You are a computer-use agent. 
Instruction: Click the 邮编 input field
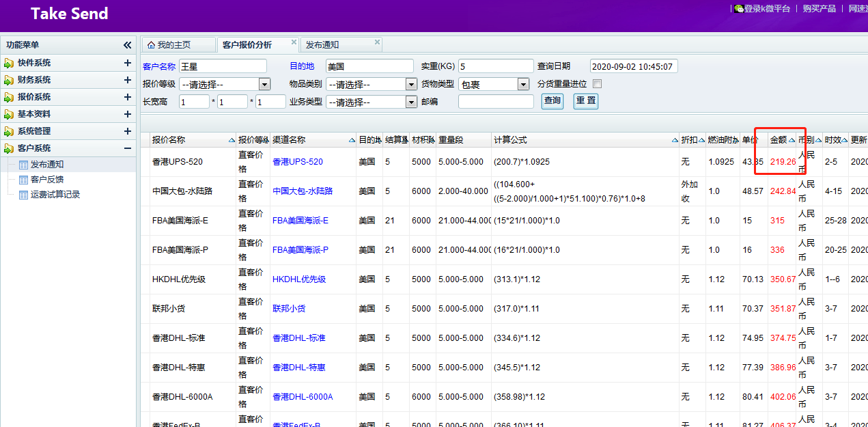496,102
